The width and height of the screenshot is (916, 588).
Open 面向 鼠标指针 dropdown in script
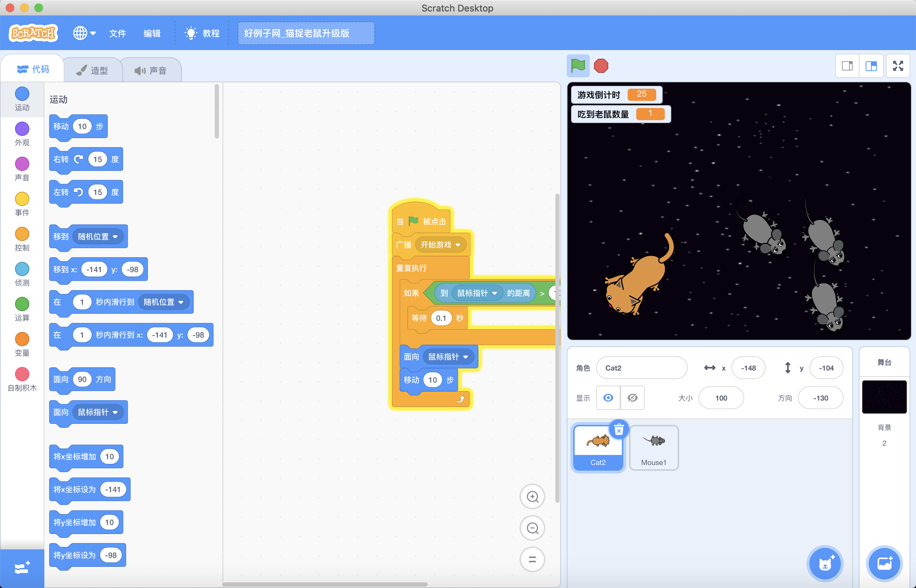tap(448, 357)
